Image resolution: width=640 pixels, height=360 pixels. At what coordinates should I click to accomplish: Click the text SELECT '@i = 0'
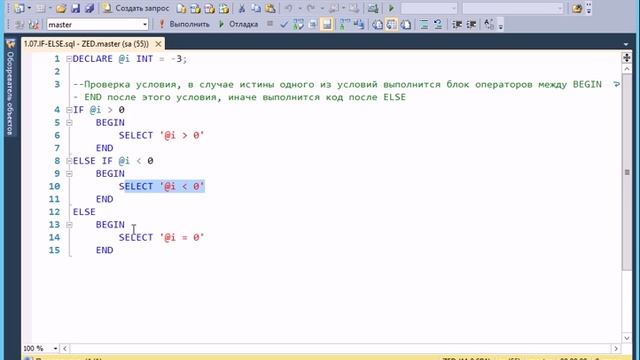tap(162, 237)
